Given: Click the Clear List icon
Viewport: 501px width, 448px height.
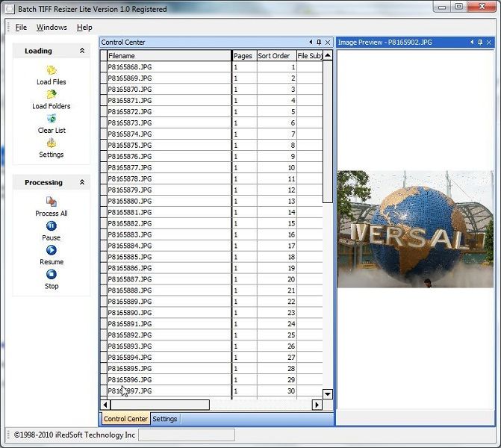Looking at the screenshot, I should [52, 119].
